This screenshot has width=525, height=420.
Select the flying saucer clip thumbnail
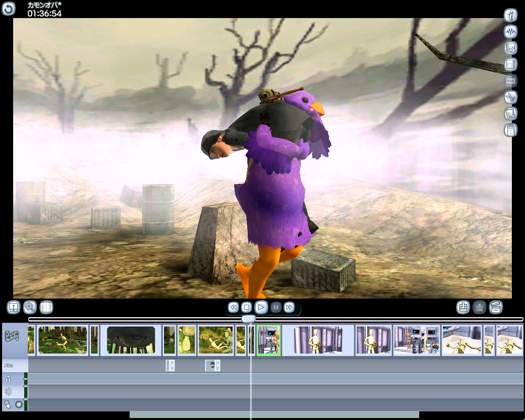(x=131, y=340)
